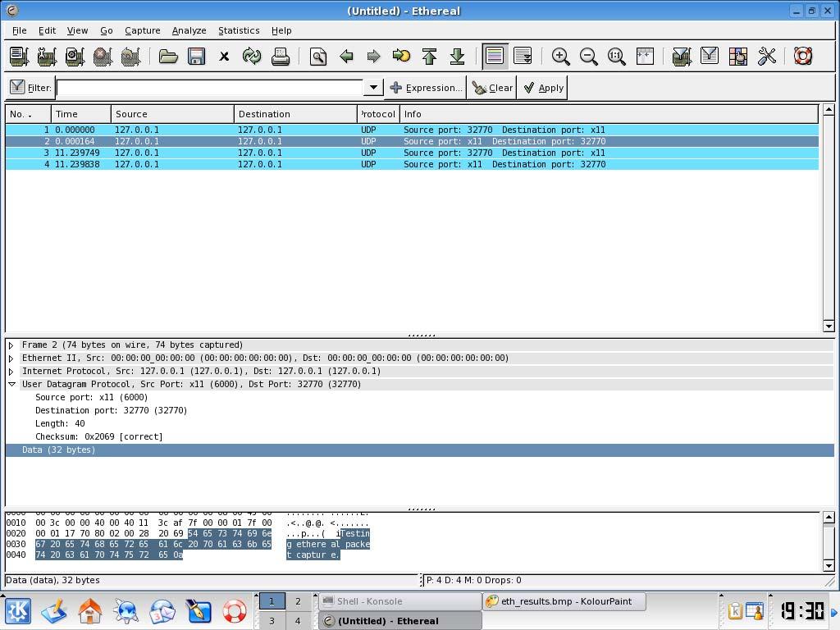Click the Expression... button
The width and height of the screenshot is (840, 630).
click(x=426, y=88)
